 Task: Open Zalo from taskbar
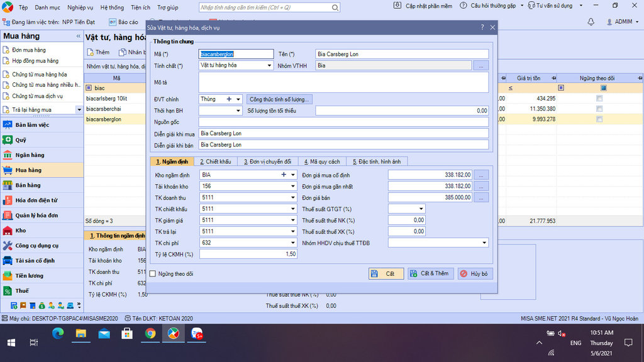197,334
